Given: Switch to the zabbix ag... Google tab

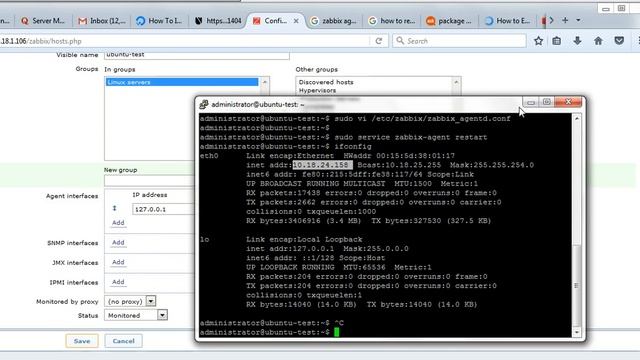Looking at the screenshot, I should point(333,21).
